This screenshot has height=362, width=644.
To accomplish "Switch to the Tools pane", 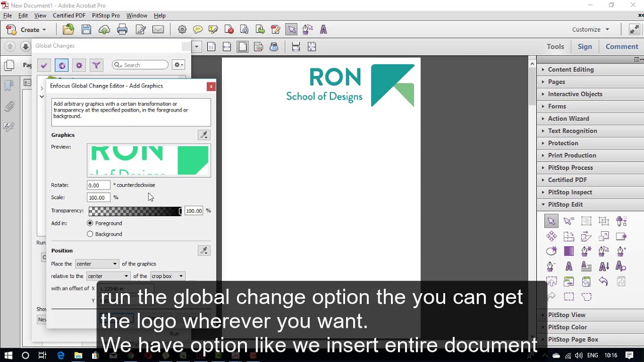I will click(555, 47).
